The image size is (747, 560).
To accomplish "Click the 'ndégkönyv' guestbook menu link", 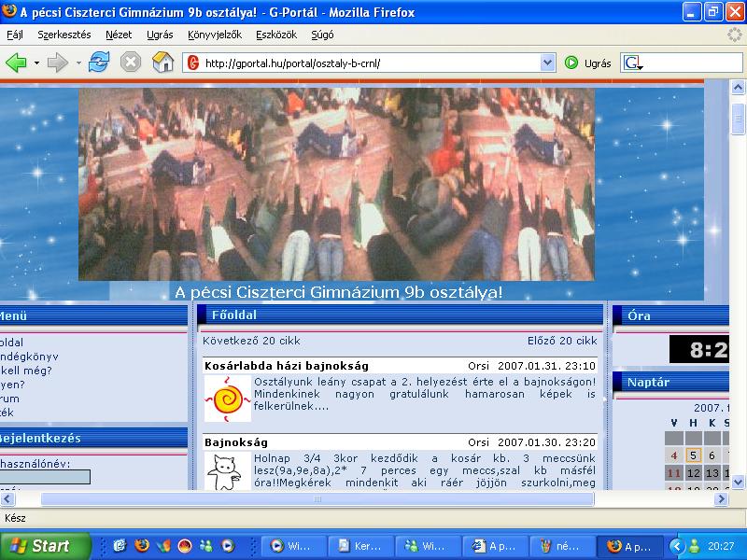I will tap(29, 357).
